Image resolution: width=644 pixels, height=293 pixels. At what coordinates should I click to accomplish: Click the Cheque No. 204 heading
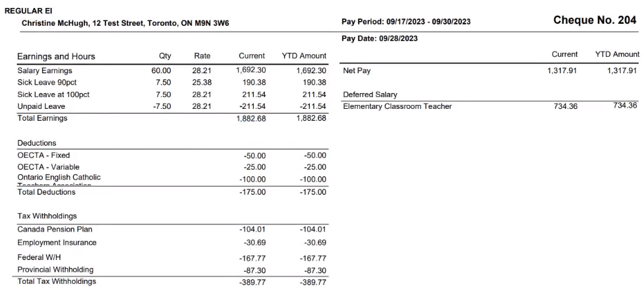click(x=595, y=21)
